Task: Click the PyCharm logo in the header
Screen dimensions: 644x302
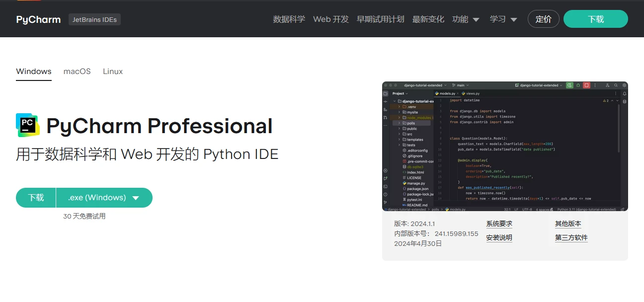Action: (38, 19)
